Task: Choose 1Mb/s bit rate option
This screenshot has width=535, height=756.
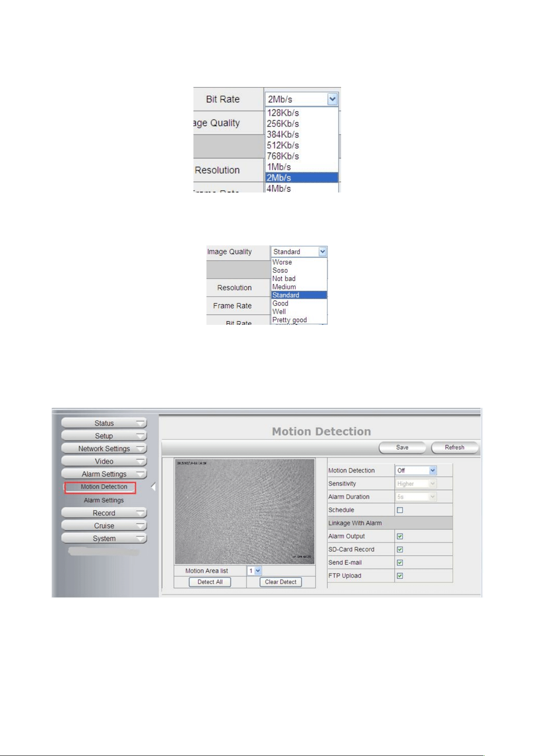Action: point(302,167)
